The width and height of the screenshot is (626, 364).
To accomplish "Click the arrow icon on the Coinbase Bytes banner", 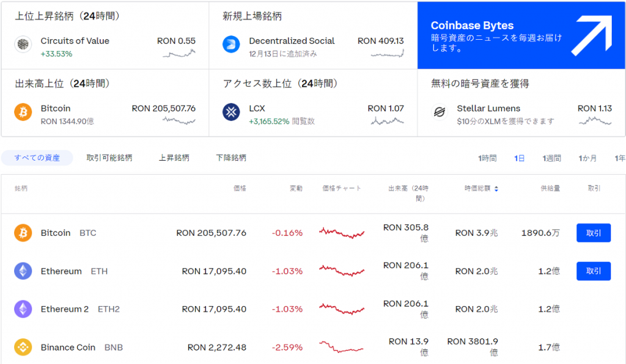I will (591, 35).
